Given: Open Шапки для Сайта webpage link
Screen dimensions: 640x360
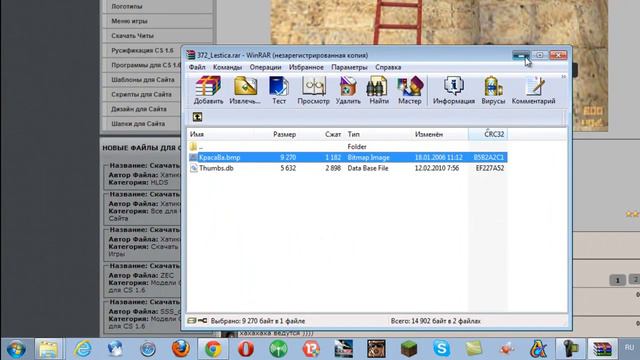Looking at the screenshot, I should (138, 124).
